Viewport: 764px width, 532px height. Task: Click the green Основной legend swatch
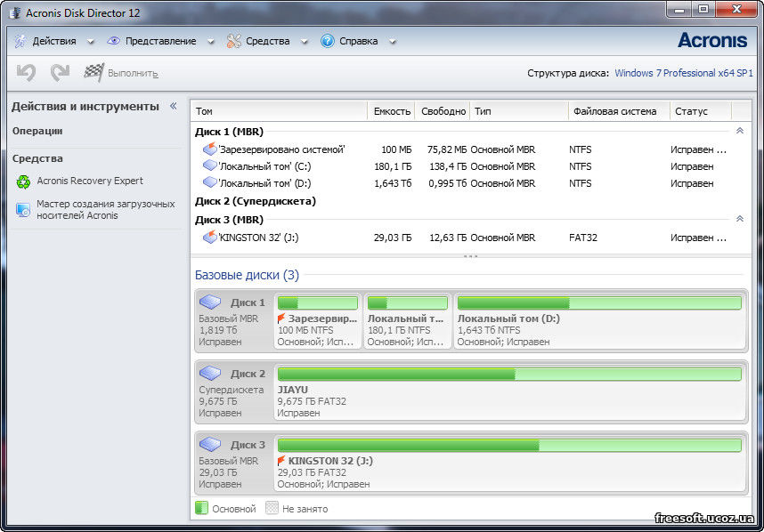click(201, 508)
